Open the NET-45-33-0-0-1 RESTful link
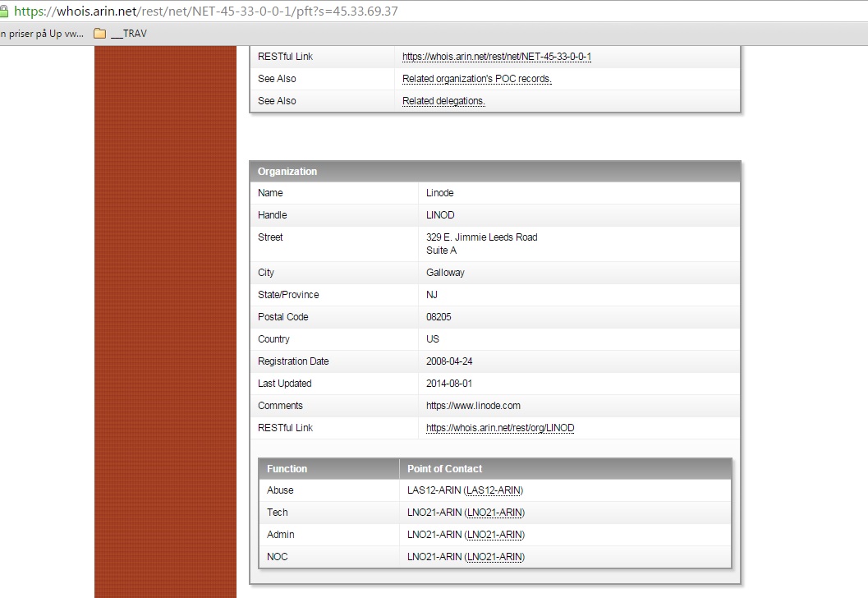Image resolution: width=868 pixels, height=598 pixels. click(497, 57)
